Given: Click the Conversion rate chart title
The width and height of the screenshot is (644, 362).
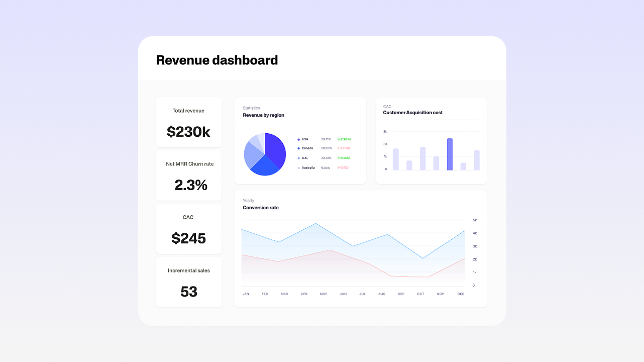Looking at the screenshot, I should (x=260, y=208).
